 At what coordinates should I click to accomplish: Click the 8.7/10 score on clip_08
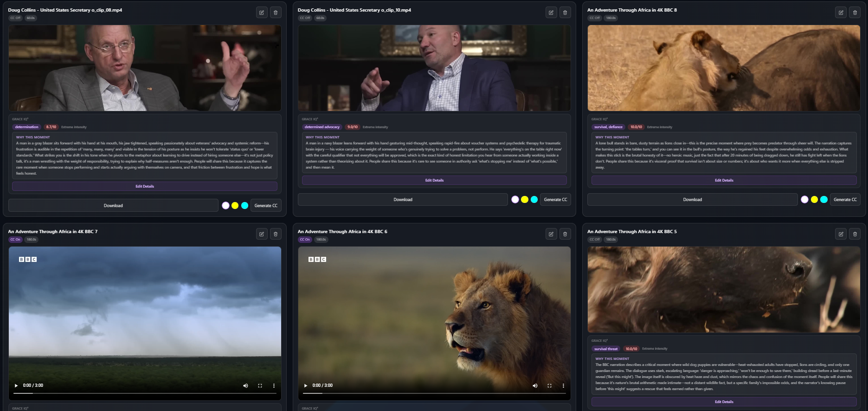tap(51, 127)
